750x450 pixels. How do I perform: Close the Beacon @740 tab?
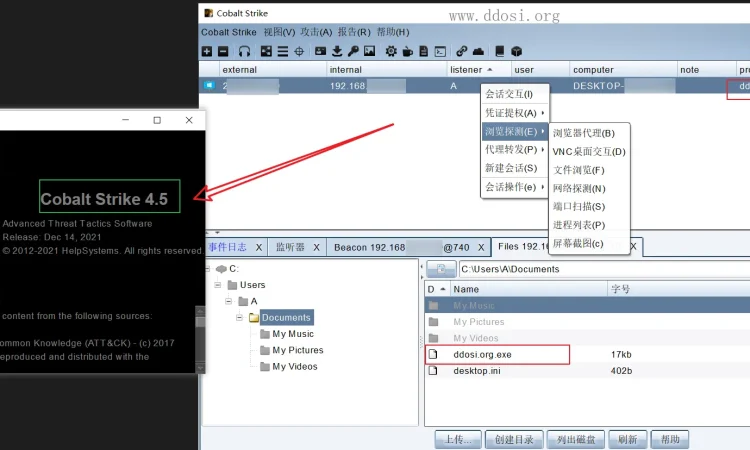481,247
